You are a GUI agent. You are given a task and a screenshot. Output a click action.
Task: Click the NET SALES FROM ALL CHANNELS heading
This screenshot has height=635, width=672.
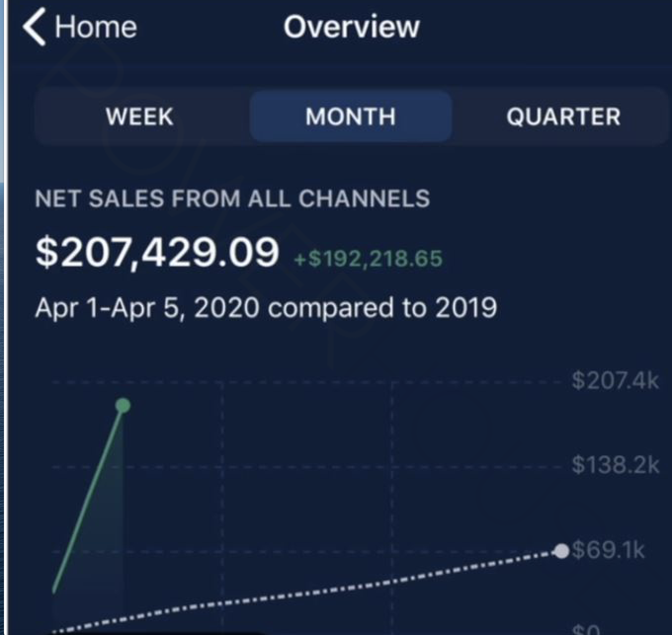tap(232, 198)
